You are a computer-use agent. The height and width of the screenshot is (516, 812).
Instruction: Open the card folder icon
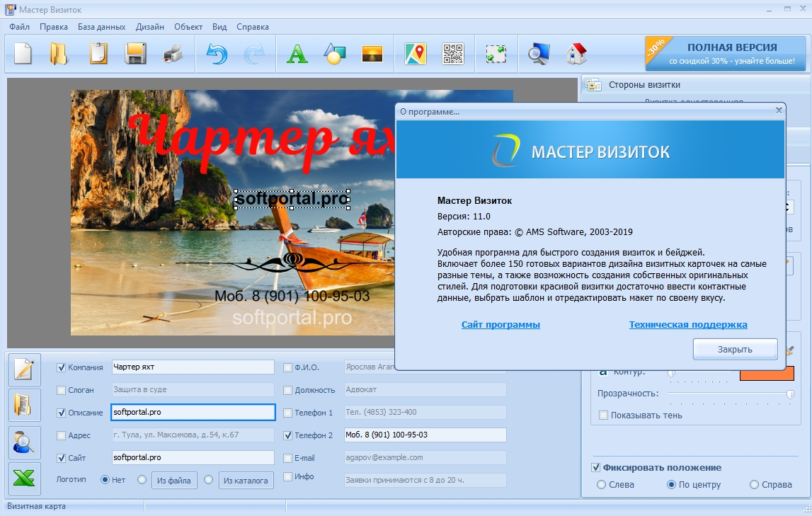(59, 54)
